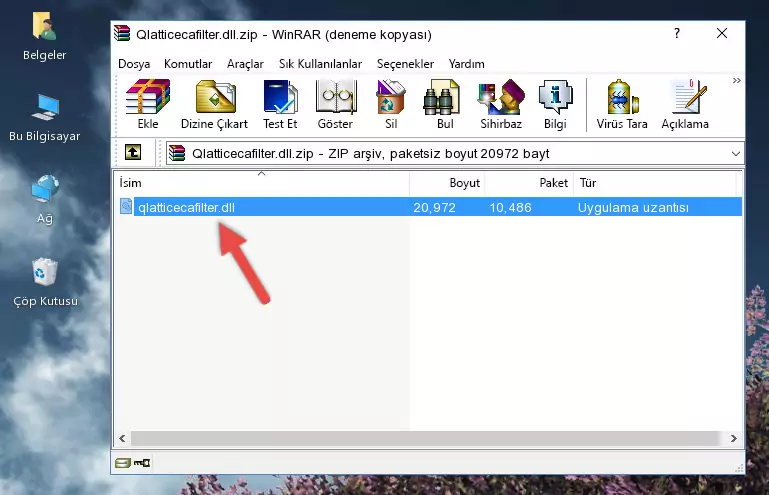Open the Seçenekler menu

point(405,64)
